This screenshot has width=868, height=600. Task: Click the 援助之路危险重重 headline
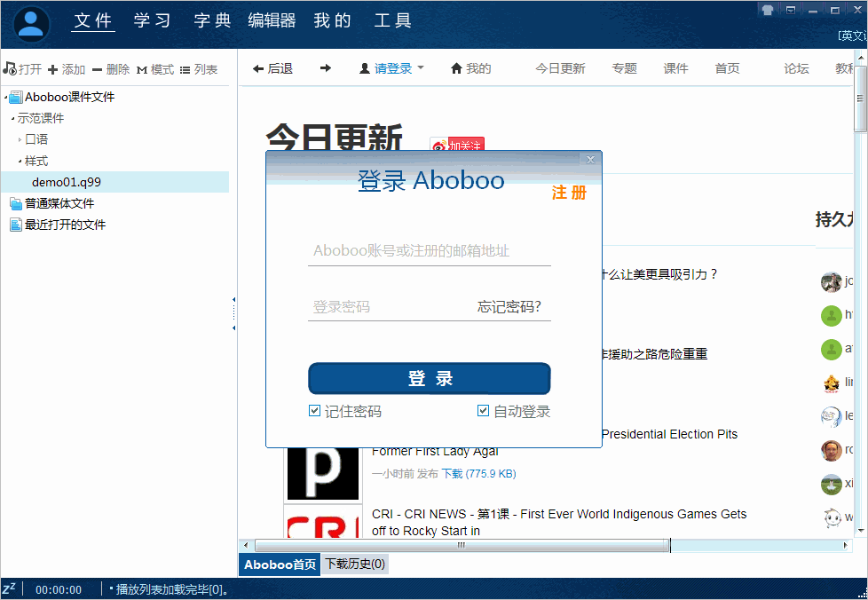click(655, 354)
